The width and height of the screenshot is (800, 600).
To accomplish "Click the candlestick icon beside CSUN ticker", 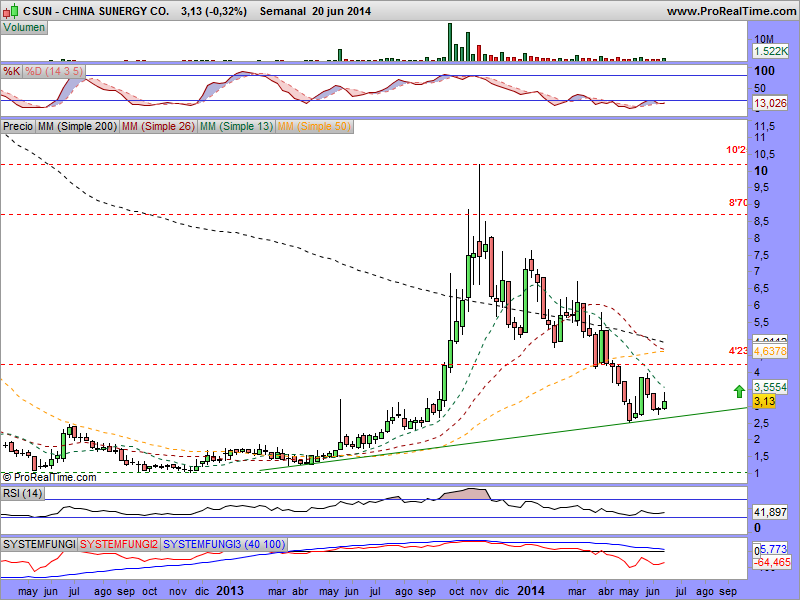I will click(8, 11).
